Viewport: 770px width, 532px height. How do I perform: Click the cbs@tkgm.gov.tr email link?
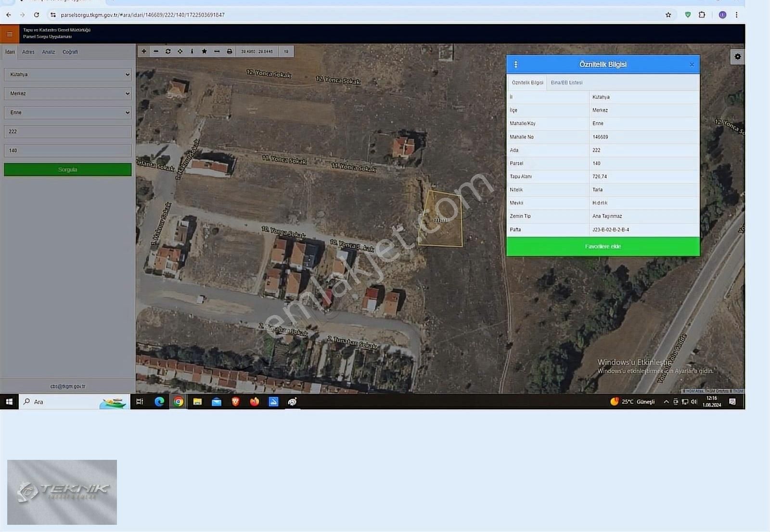pos(68,386)
